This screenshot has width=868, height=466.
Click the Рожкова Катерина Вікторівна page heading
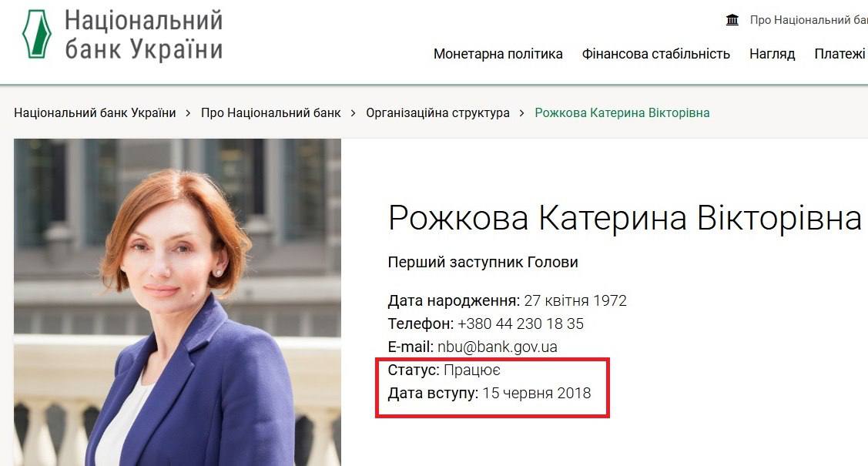pos(625,218)
